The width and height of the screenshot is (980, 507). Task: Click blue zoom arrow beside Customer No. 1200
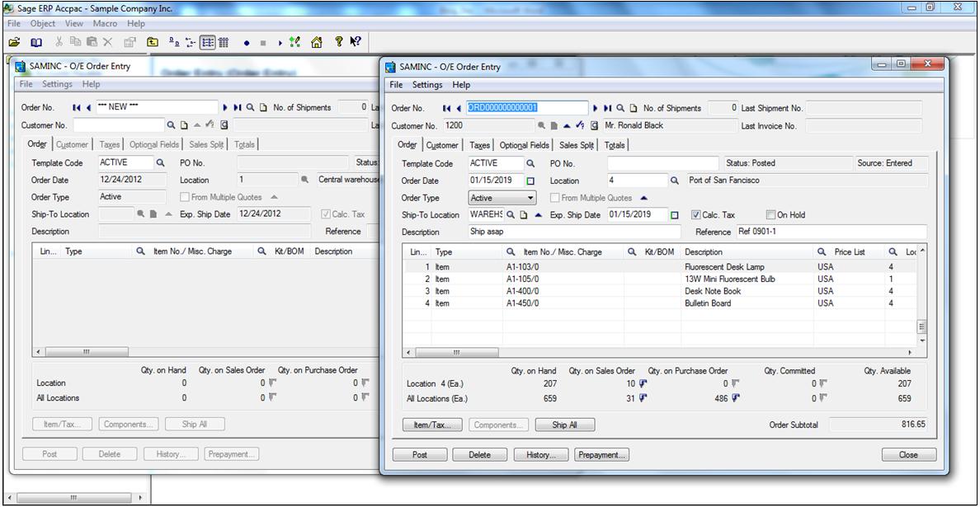[566, 125]
